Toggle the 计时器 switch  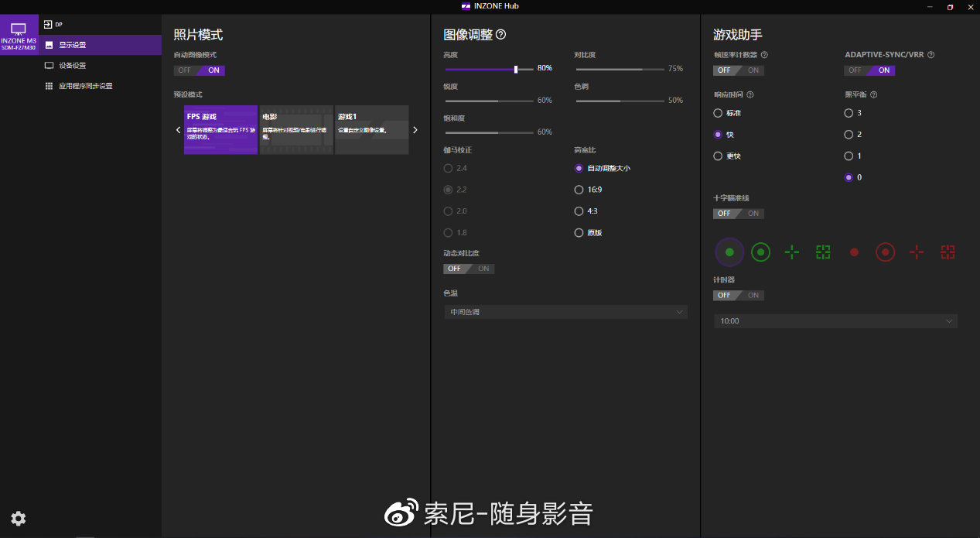click(x=738, y=295)
